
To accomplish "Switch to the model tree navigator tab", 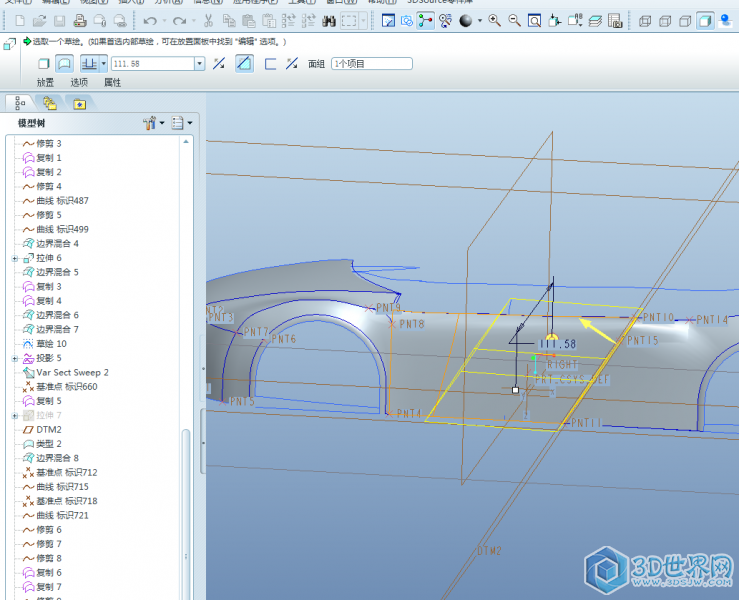I will [20, 103].
